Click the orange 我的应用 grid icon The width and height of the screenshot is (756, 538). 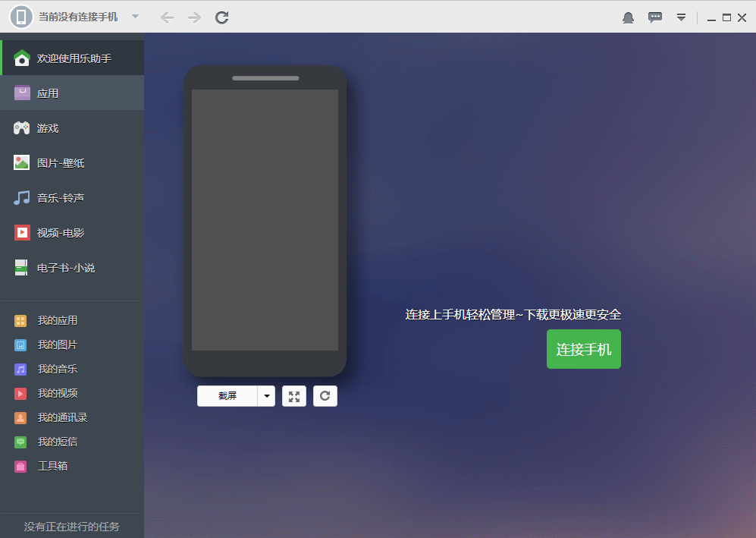point(20,321)
